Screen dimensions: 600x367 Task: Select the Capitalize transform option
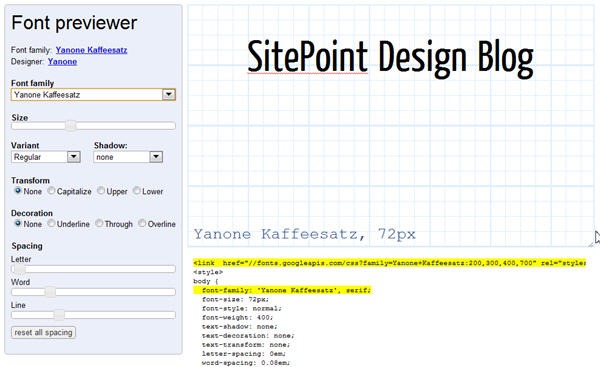click(51, 191)
